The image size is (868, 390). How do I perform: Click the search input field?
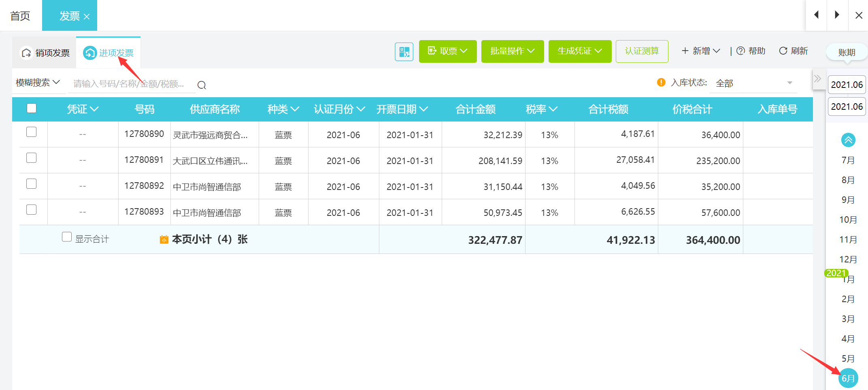133,84
